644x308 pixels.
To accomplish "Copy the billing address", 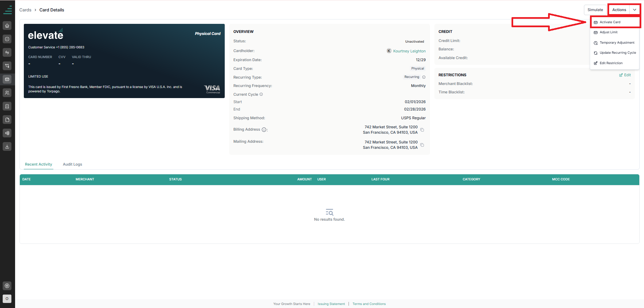I will pyautogui.click(x=422, y=130).
